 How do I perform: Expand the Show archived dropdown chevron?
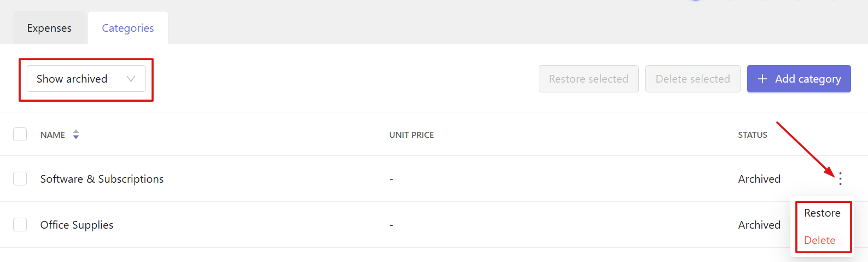pos(131,79)
